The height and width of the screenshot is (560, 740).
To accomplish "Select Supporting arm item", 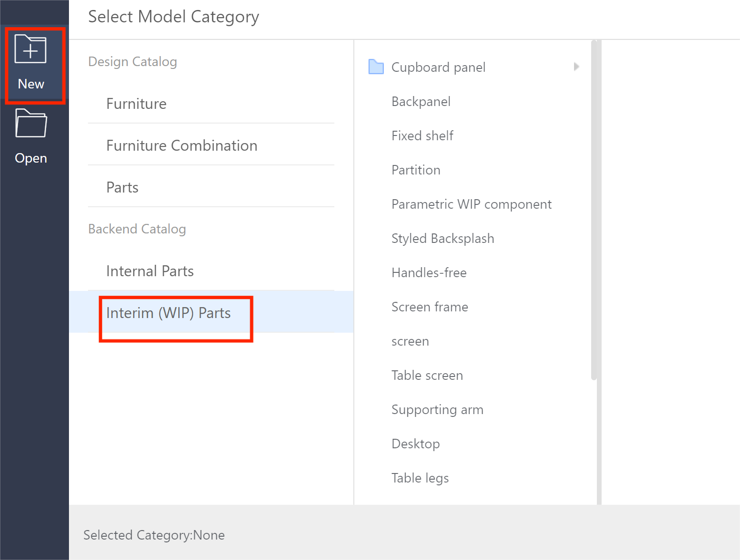I will click(437, 410).
